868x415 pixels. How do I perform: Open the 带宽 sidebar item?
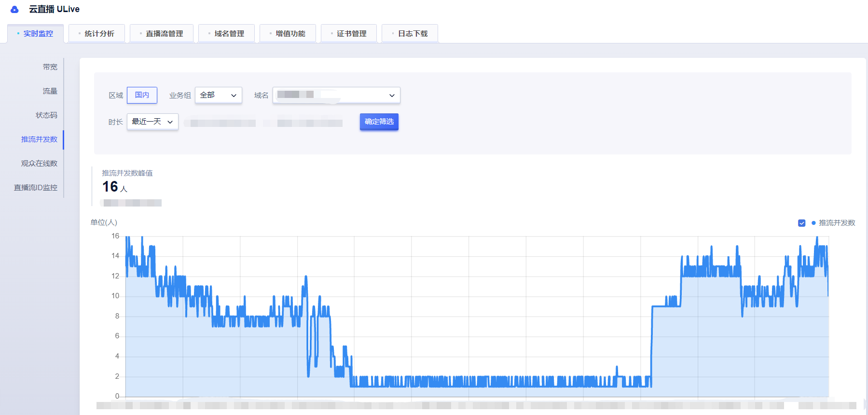[50, 67]
